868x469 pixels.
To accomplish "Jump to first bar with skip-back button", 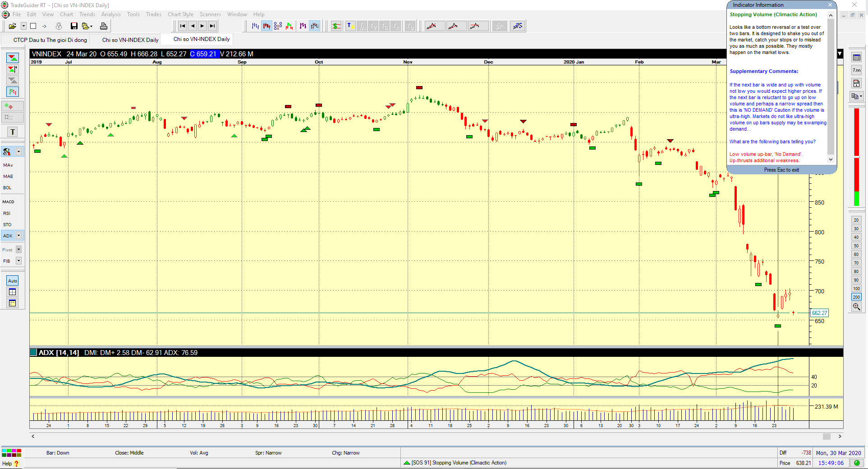I will tap(182, 26).
